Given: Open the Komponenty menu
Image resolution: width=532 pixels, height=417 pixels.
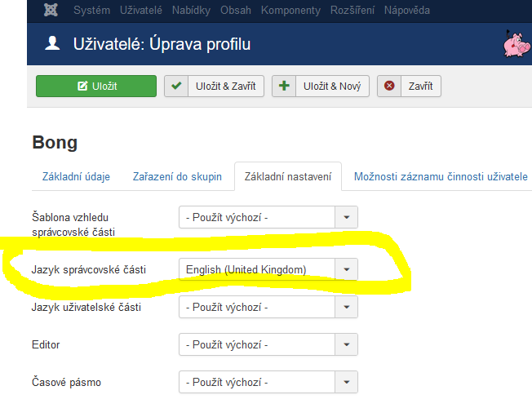Looking at the screenshot, I should tap(290, 11).
